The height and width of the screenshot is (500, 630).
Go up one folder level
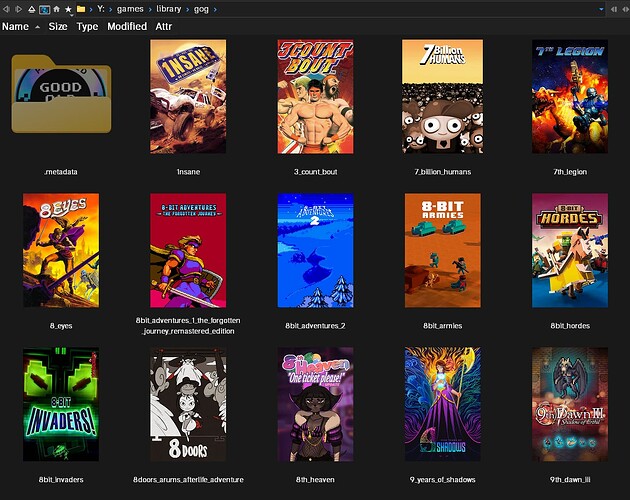31,9
